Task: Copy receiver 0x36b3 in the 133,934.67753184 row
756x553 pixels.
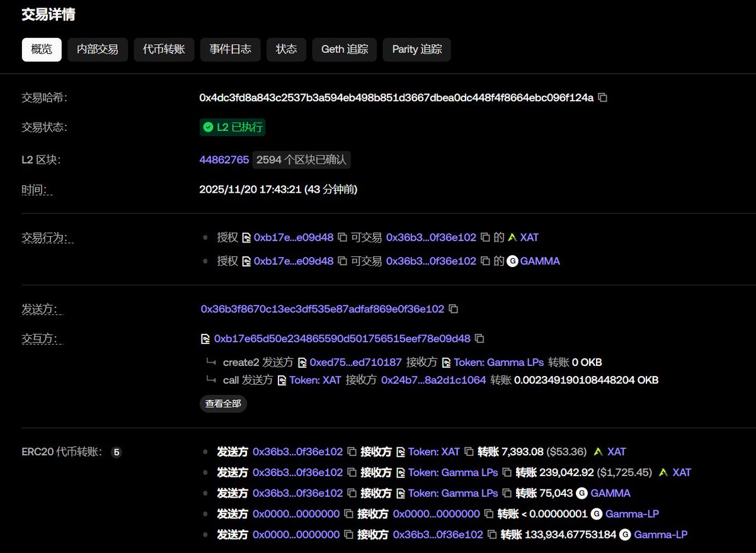Action: 491,535
